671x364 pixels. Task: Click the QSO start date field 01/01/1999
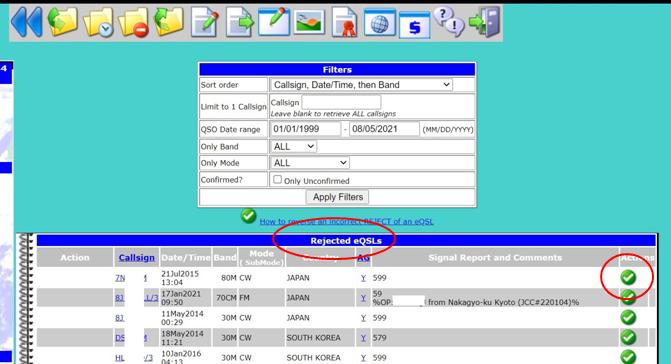click(x=306, y=129)
